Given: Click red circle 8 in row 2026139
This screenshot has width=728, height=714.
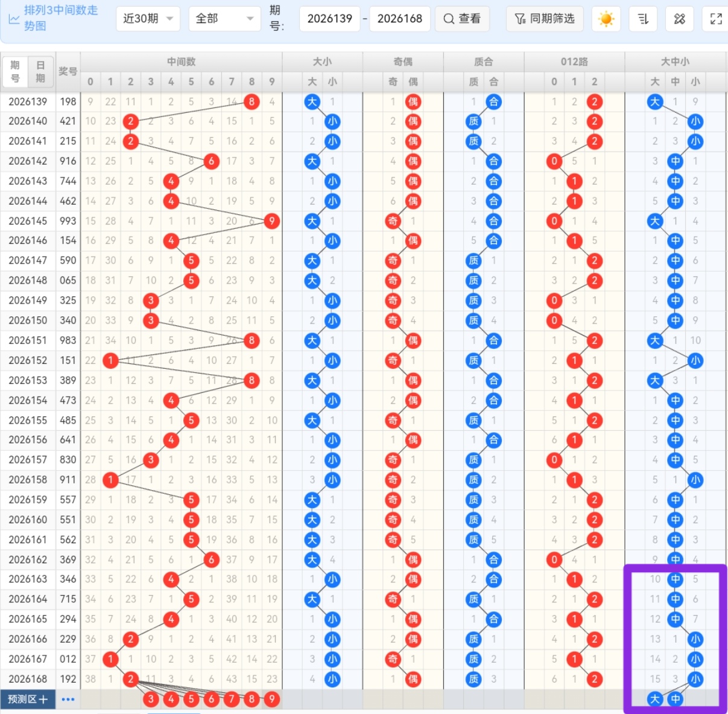Looking at the screenshot, I should click(x=252, y=101).
